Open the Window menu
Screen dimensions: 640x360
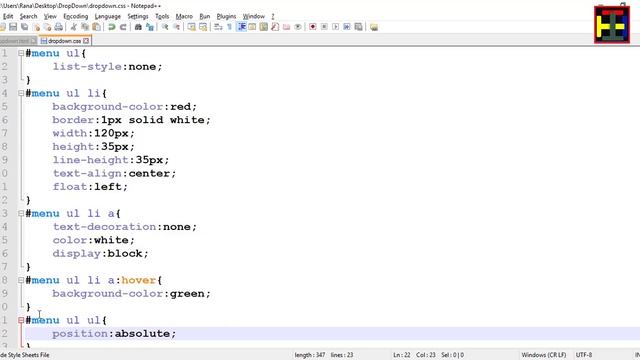(253, 16)
